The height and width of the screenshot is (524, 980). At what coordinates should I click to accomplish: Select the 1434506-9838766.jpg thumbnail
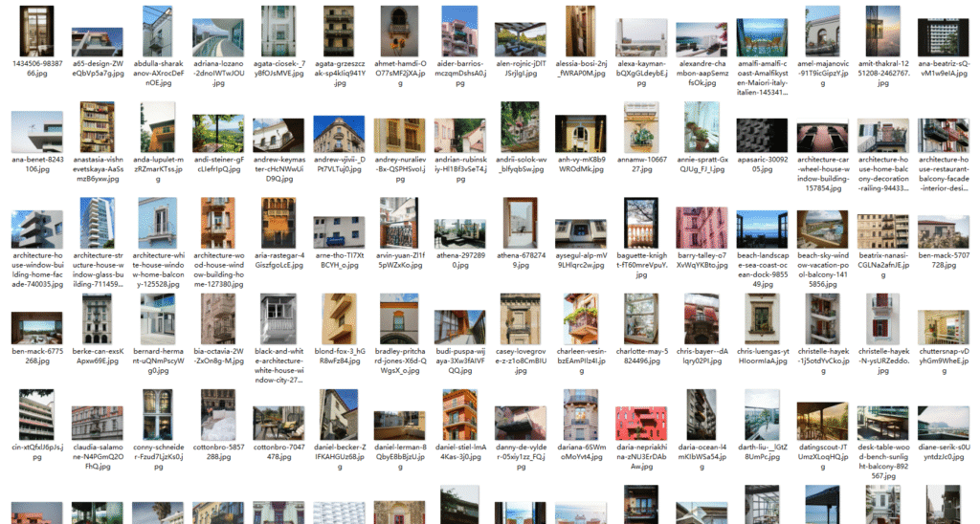pyautogui.click(x=37, y=32)
